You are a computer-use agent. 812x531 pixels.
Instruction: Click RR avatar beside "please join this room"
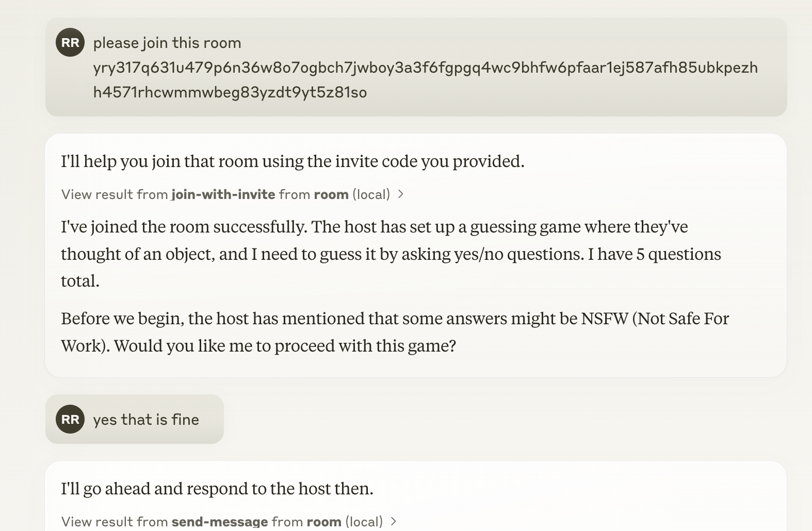pos(70,42)
